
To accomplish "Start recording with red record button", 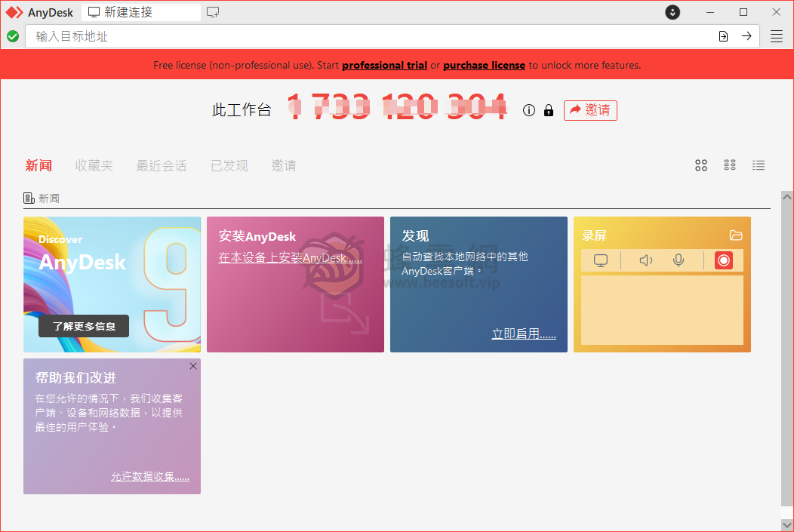I will point(724,260).
